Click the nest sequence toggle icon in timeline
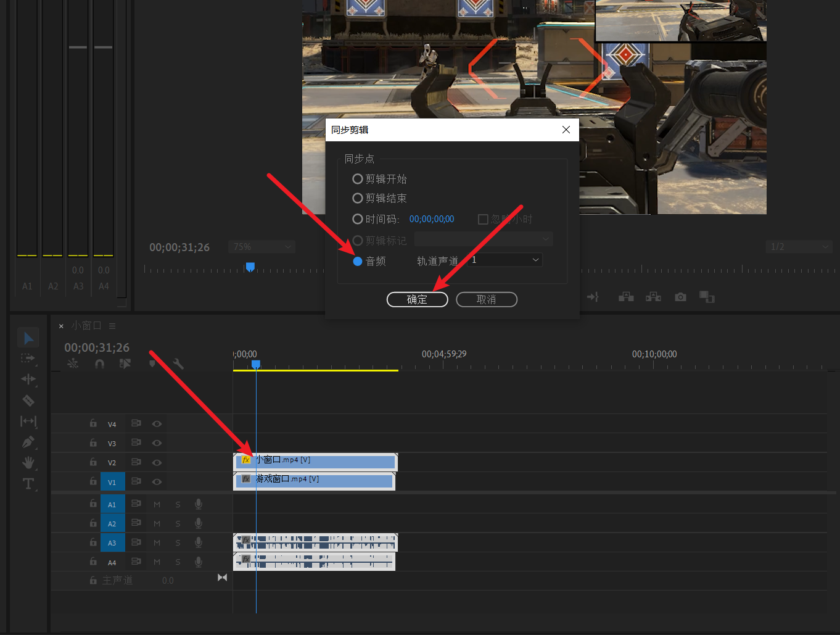This screenshot has height=635, width=840. click(73, 363)
